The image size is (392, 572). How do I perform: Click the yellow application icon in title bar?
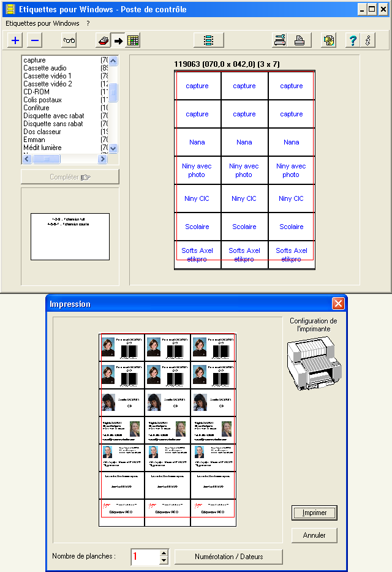point(10,9)
